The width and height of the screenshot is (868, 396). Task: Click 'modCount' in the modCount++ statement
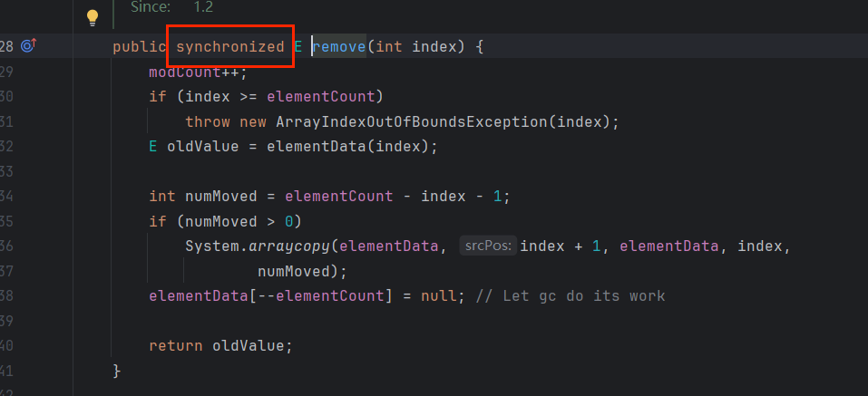(185, 72)
